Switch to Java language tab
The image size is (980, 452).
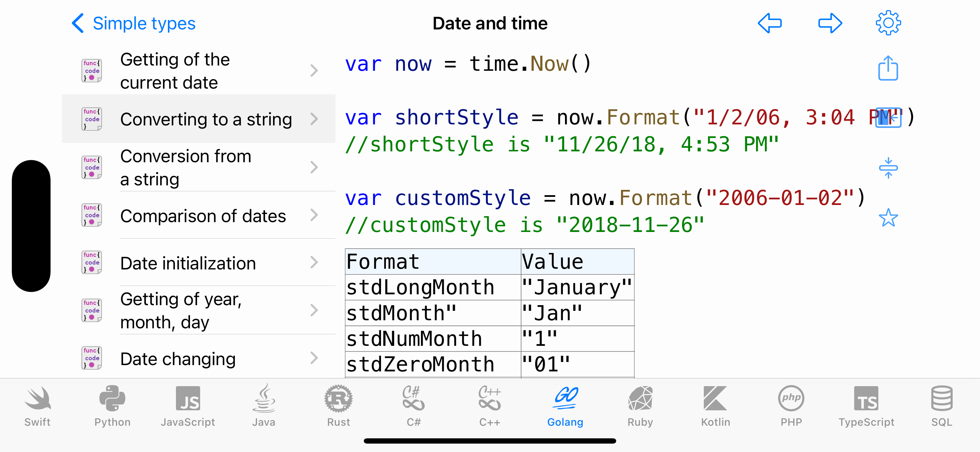[x=263, y=406]
